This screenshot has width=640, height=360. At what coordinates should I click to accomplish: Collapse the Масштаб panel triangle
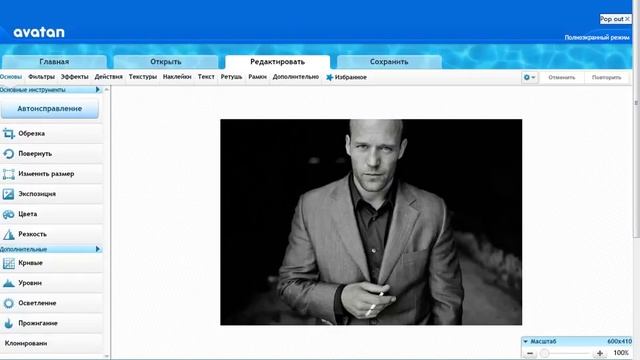tap(526, 341)
